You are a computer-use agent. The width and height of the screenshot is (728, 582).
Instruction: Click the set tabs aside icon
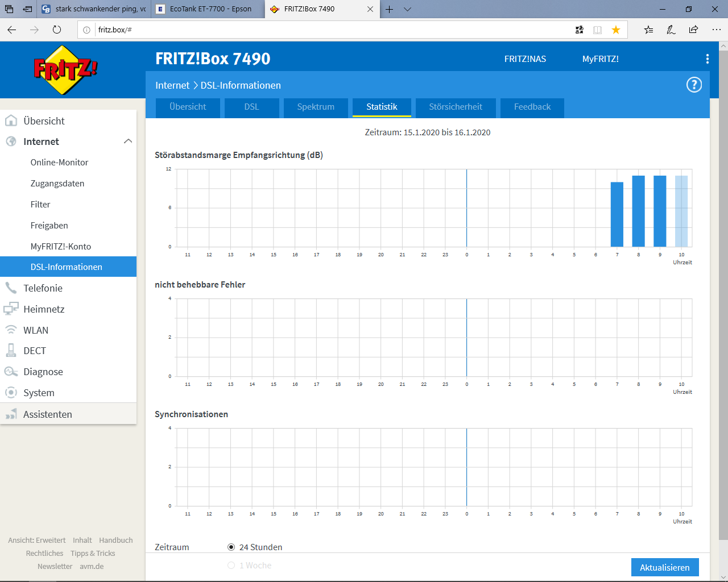[27, 9]
